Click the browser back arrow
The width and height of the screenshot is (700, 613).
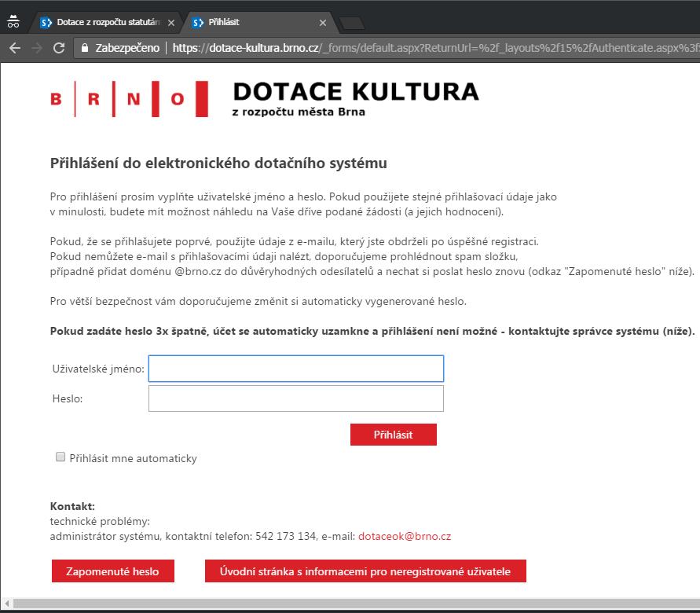tap(15, 48)
